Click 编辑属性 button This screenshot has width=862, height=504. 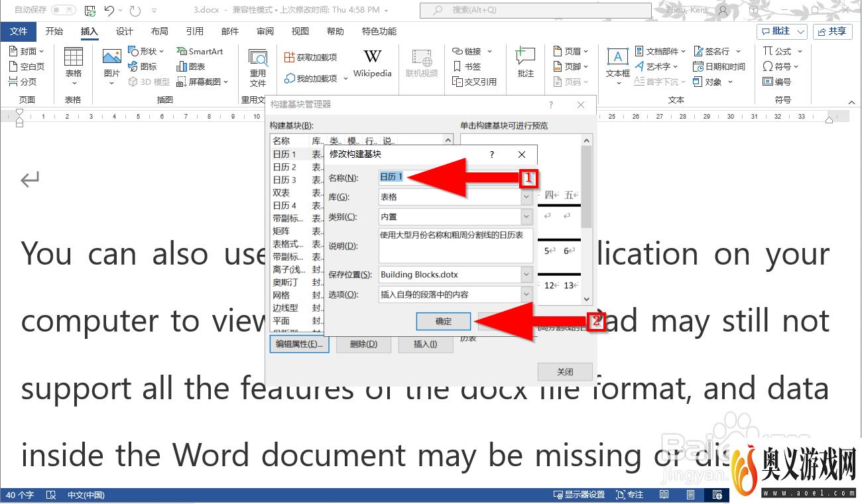[x=300, y=344]
